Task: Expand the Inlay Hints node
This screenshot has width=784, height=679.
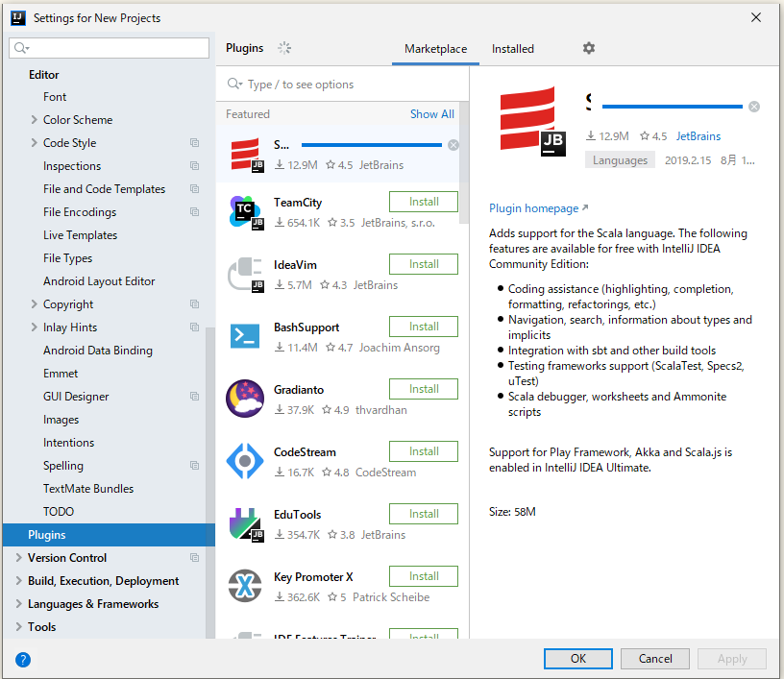Action: tap(34, 327)
